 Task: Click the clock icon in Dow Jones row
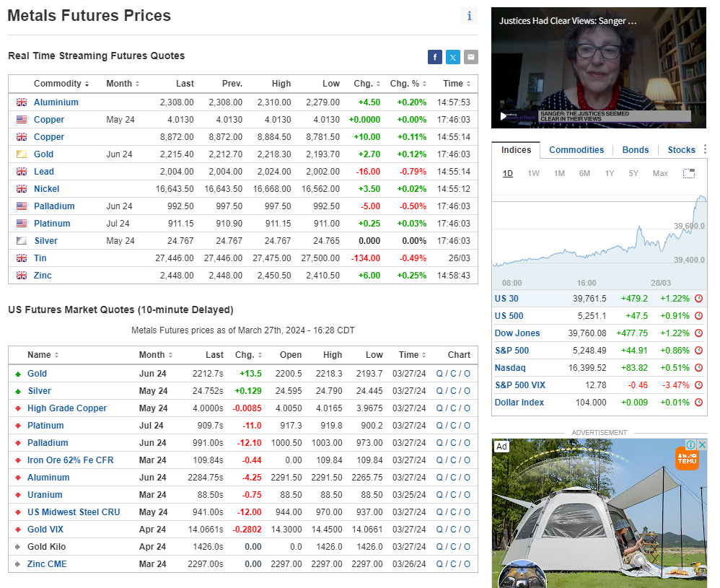tap(699, 333)
